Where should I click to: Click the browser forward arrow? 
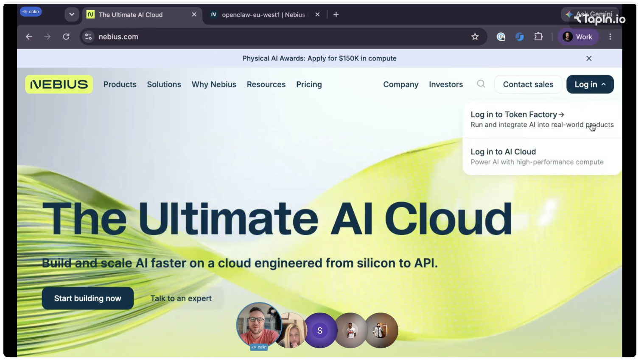[x=47, y=37]
